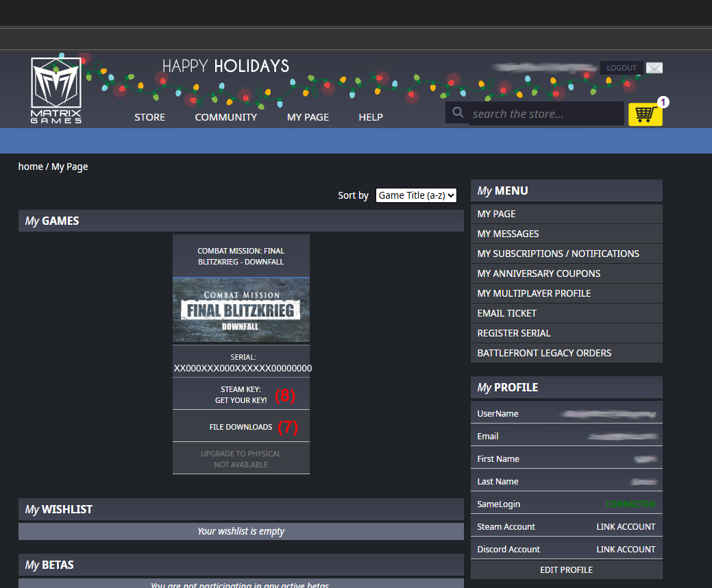
Task: Select MY PAGE in the navigation bar
Action: coord(308,117)
